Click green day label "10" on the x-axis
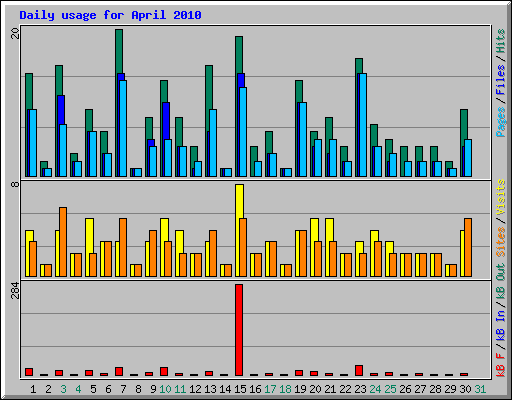 click(x=165, y=389)
